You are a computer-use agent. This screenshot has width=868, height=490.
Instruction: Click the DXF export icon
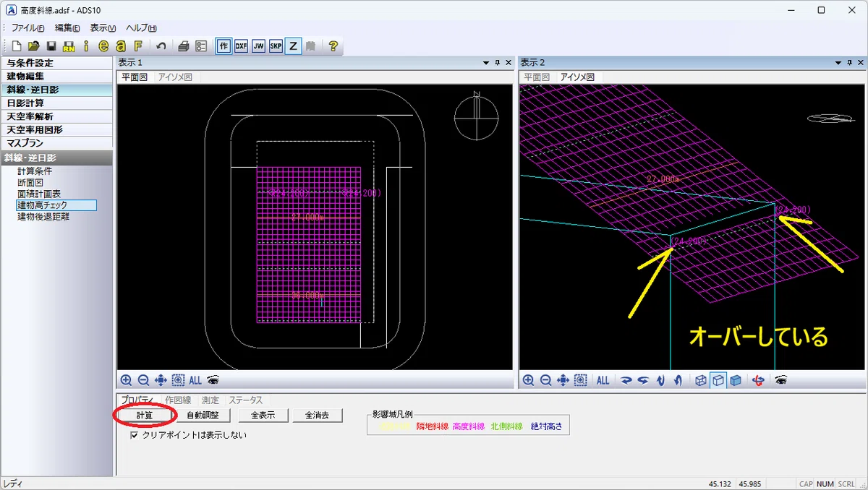(241, 46)
